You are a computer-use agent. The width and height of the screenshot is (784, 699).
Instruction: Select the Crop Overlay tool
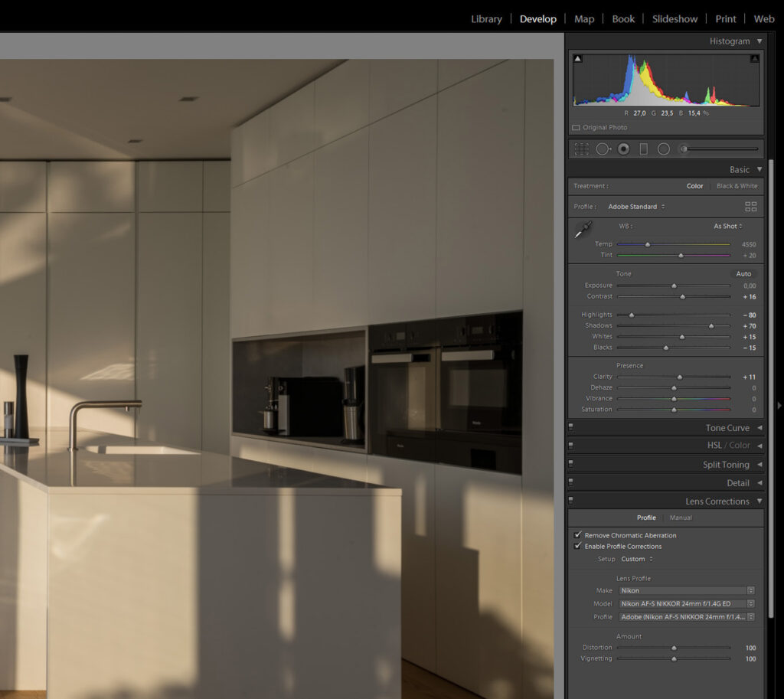tap(581, 149)
